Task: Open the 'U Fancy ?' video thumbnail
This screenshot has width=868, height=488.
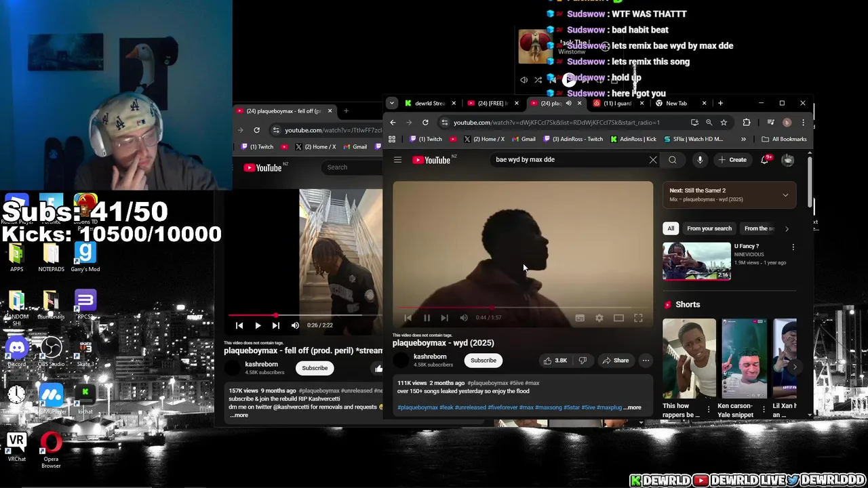Action: pyautogui.click(x=696, y=261)
